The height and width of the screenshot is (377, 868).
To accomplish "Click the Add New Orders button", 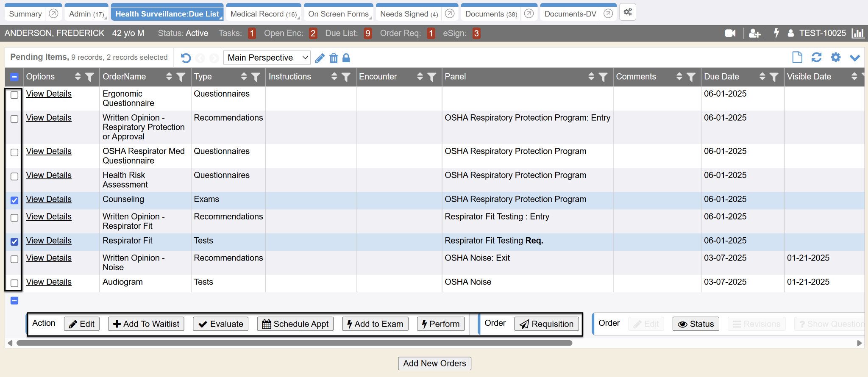I will pos(434,363).
